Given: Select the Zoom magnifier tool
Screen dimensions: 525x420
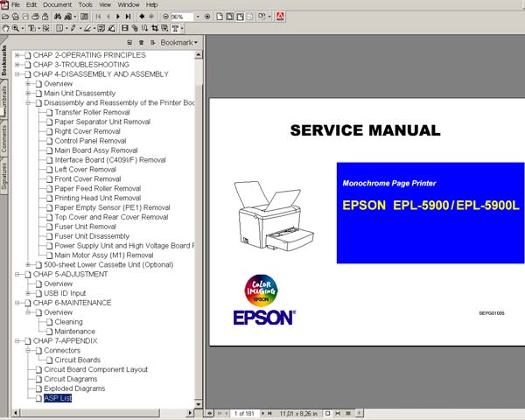Looking at the screenshot, I should (x=16, y=29).
